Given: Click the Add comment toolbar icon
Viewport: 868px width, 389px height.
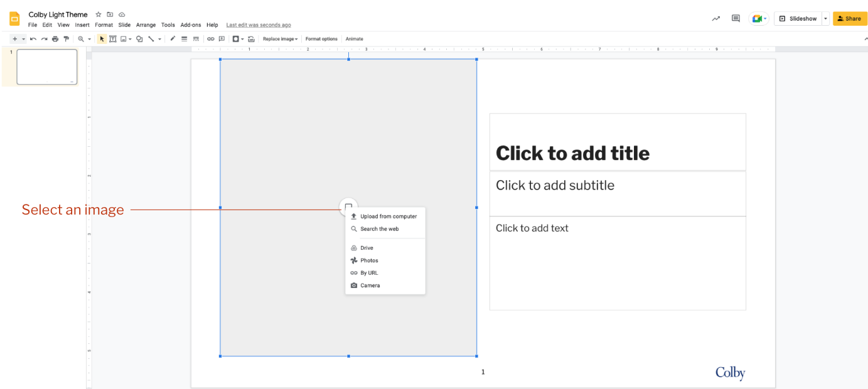Looking at the screenshot, I should point(222,39).
